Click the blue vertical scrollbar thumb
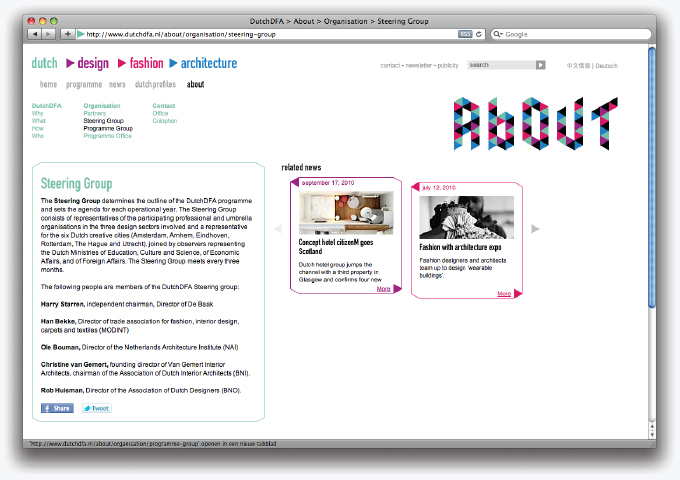Image resolution: width=680 pixels, height=480 pixels. [x=652, y=177]
